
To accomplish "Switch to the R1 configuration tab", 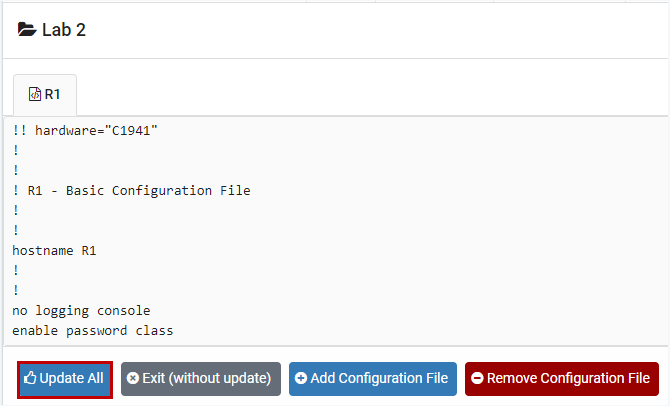I will click(45, 95).
